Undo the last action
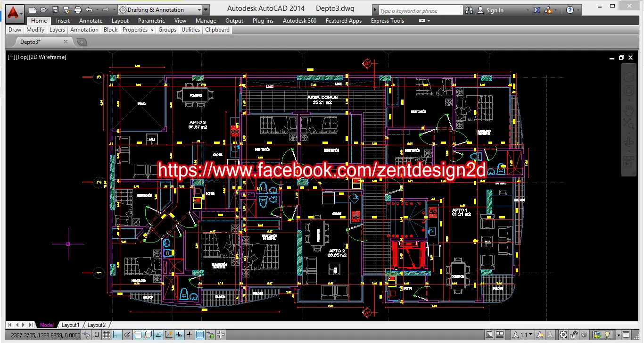Screen dimensions: 644x343 click(x=89, y=9)
